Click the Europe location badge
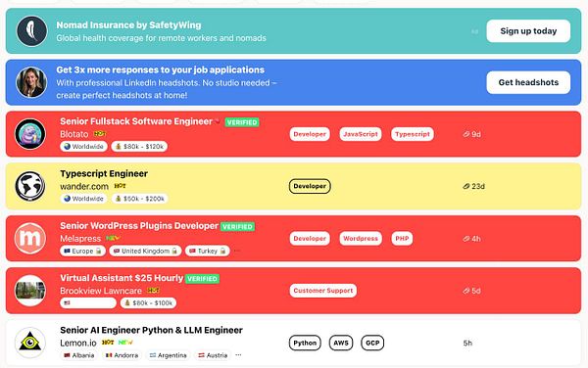588x368 pixels. tap(83, 251)
